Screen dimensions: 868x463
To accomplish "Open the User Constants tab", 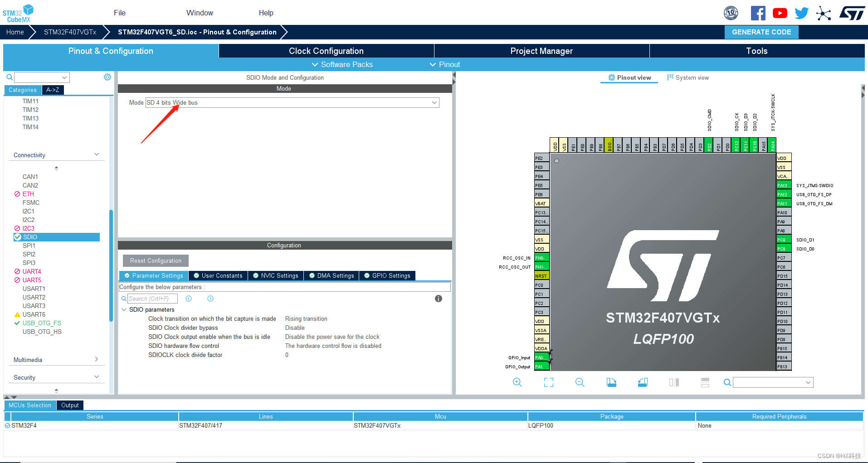I will point(218,275).
